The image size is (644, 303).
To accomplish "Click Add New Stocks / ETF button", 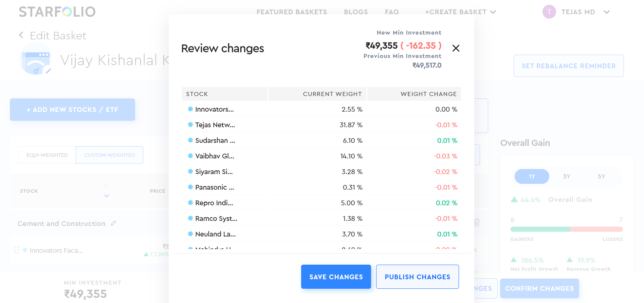I will 72,110.
